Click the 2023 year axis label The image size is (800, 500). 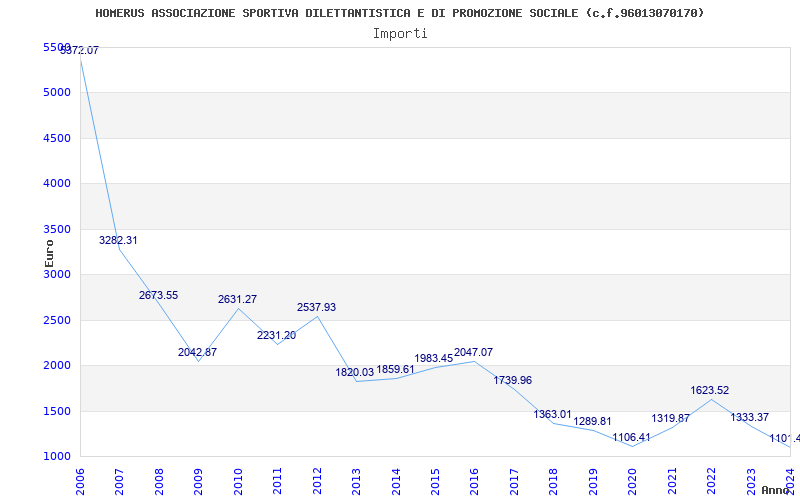click(751, 482)
